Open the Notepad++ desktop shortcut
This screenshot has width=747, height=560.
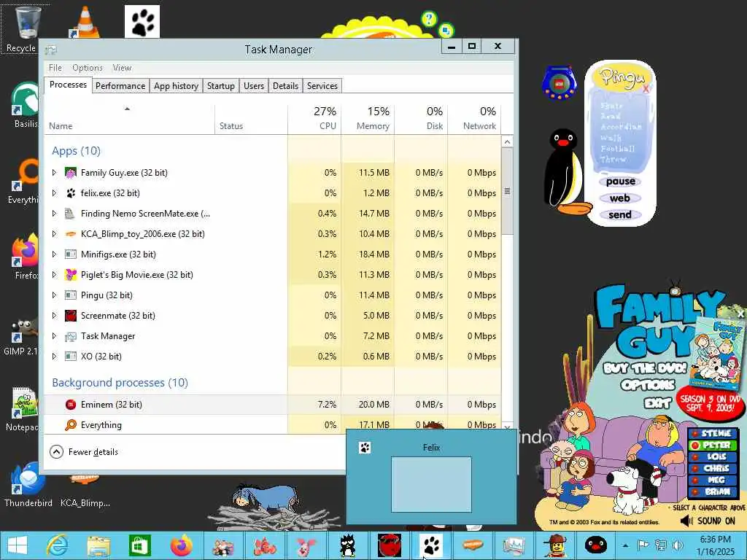[x=23, y=410]
